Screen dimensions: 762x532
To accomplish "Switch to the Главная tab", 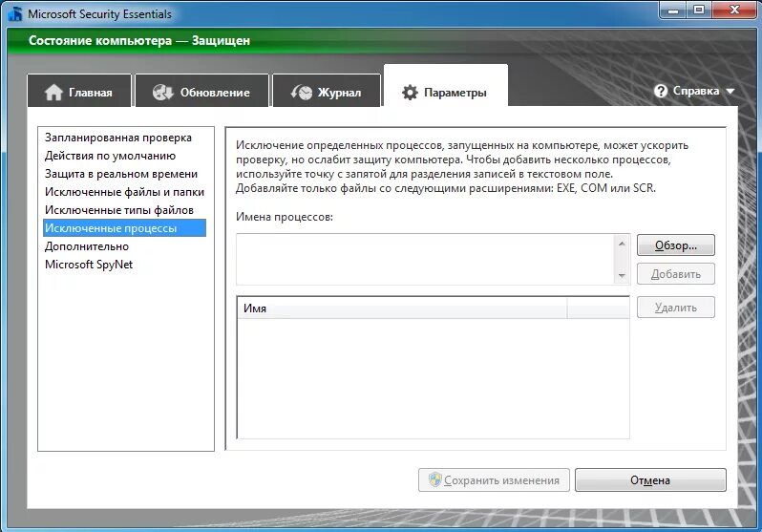I will (79, 91).
